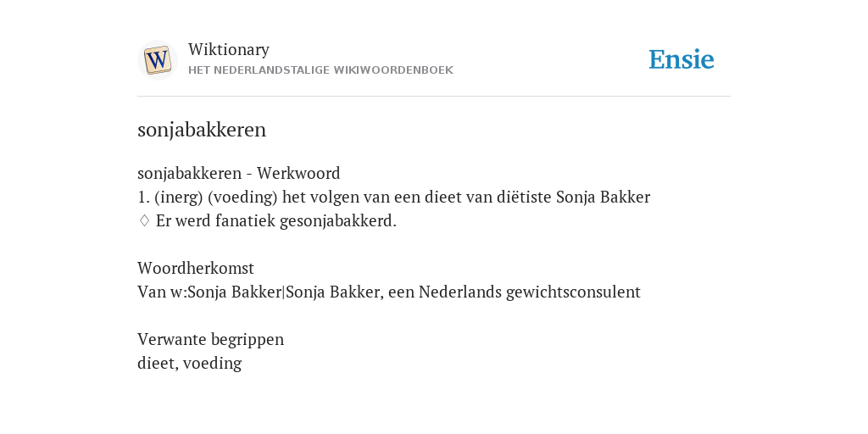Click the '(voeding)' category label in the definition
Screen dimensions: 868x434
pyautogui.click(x=242, y=197)
